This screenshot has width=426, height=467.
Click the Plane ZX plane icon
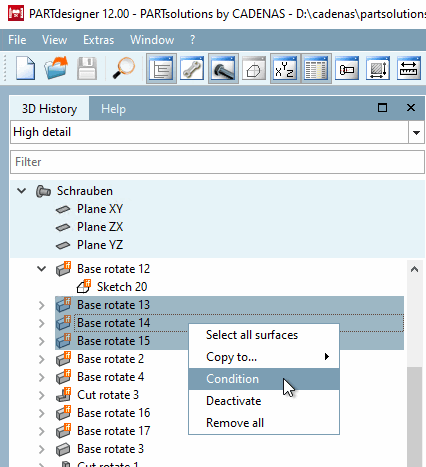63,227
